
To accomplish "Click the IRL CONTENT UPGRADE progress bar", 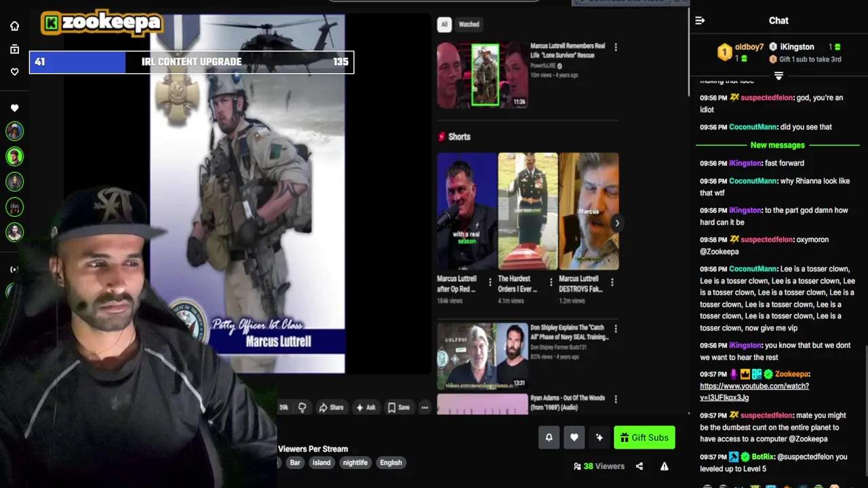I will click(191, 62).
